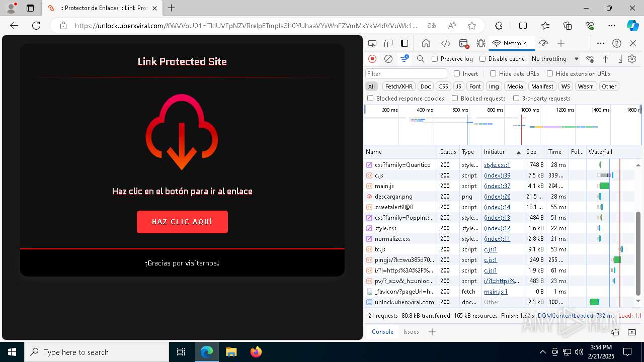Open the Performance gauge icon panel

(543, 43)
